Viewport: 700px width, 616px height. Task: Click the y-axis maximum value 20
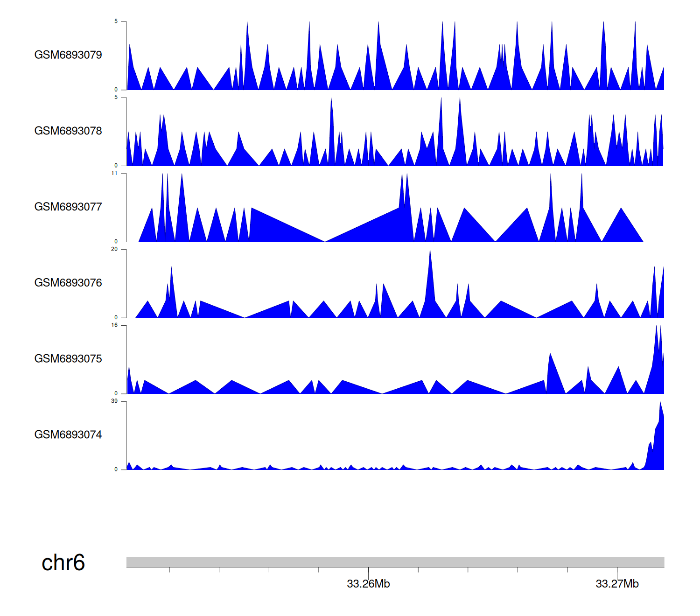pyautogui.click(x=114, y=249)
